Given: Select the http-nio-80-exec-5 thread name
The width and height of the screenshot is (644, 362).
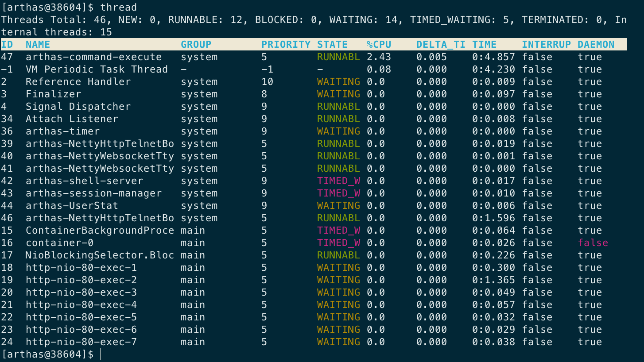Looking at the screenshot, I should (x=81, y=317).
